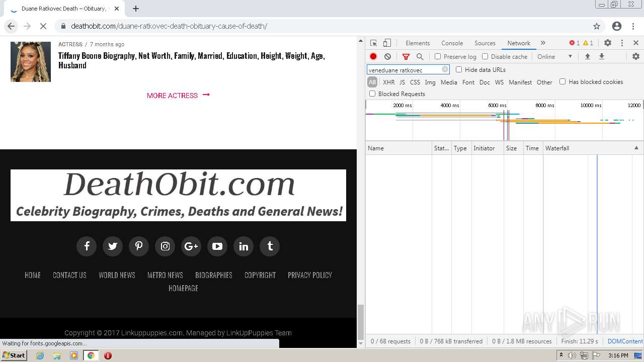This screenshot has height=362, width=644.
Task: Close the DevTools panel
Action: pos(636,43)
